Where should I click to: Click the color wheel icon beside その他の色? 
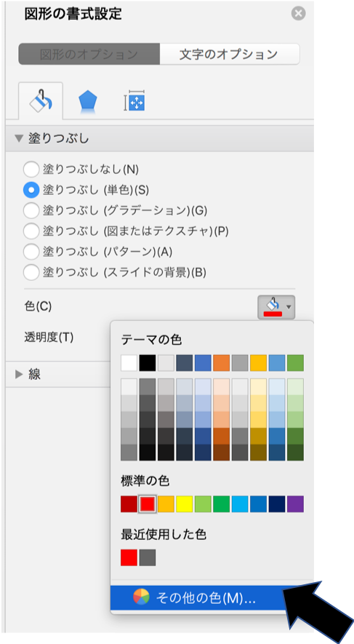141,597
